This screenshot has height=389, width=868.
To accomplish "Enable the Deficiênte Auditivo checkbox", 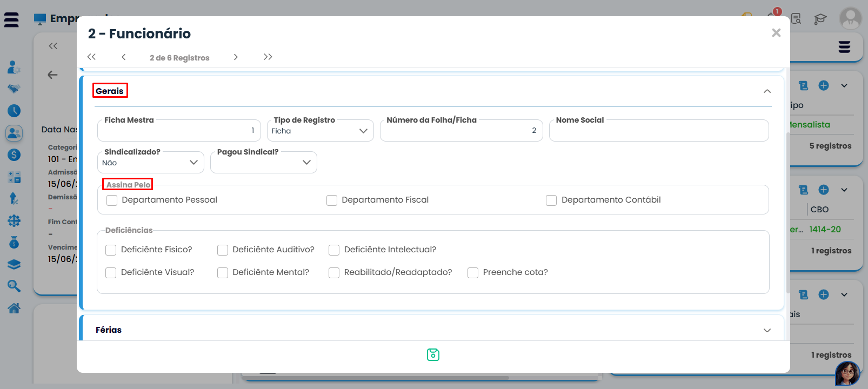I will 223,250.
